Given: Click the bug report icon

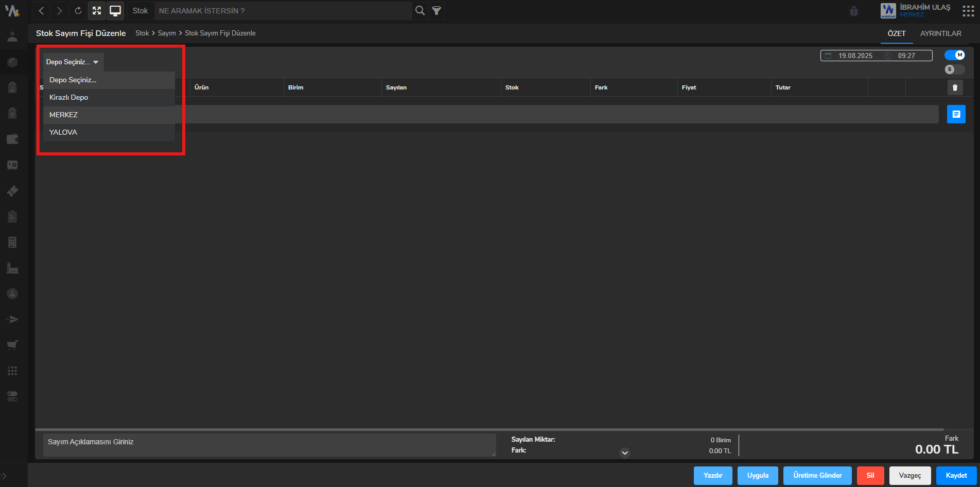Looking at the screenshot, I should pos(854,11).
